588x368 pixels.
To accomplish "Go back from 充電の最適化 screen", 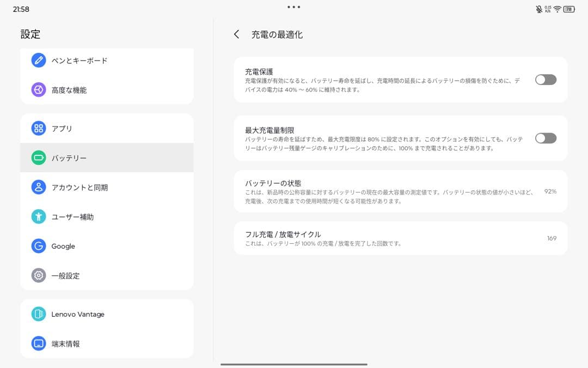I will tap(236, 34).
